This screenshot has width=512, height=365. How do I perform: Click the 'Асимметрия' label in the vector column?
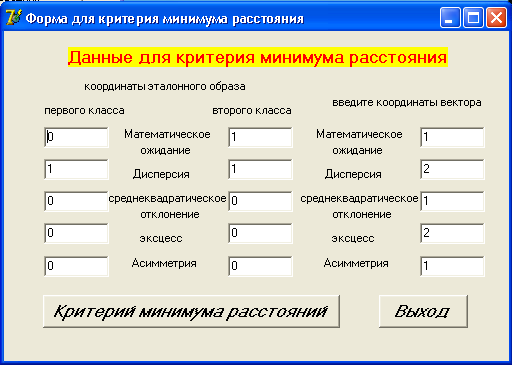356,263
